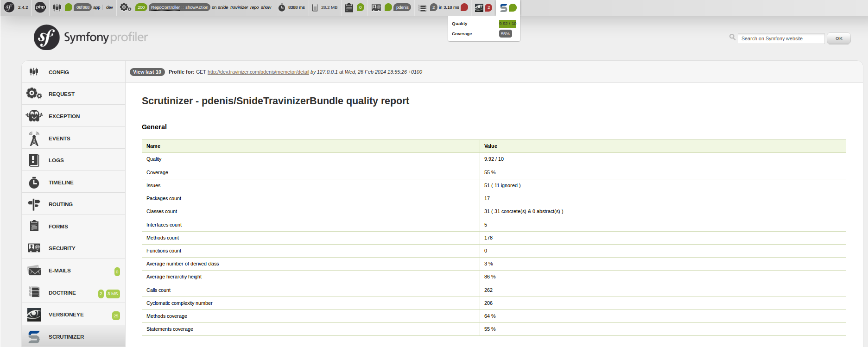Click the Scrutinizer S icon in toolbar
Screen dimensions: 868x347
503,8
